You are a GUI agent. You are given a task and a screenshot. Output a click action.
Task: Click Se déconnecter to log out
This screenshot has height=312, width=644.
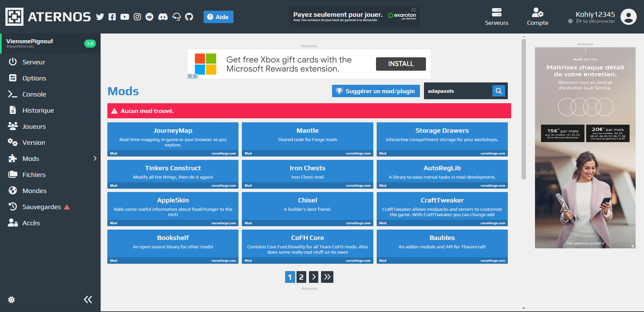596,21
